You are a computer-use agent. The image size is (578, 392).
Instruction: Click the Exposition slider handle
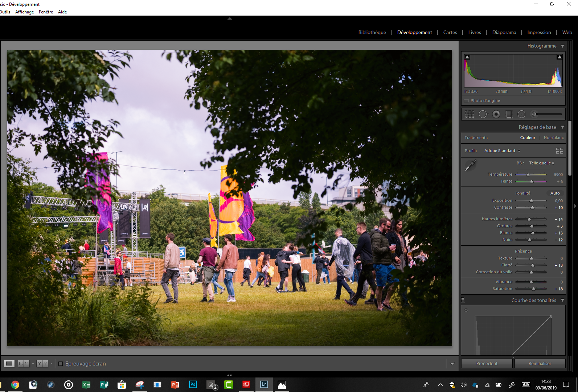pyautogui.click(x=531, y=201)
